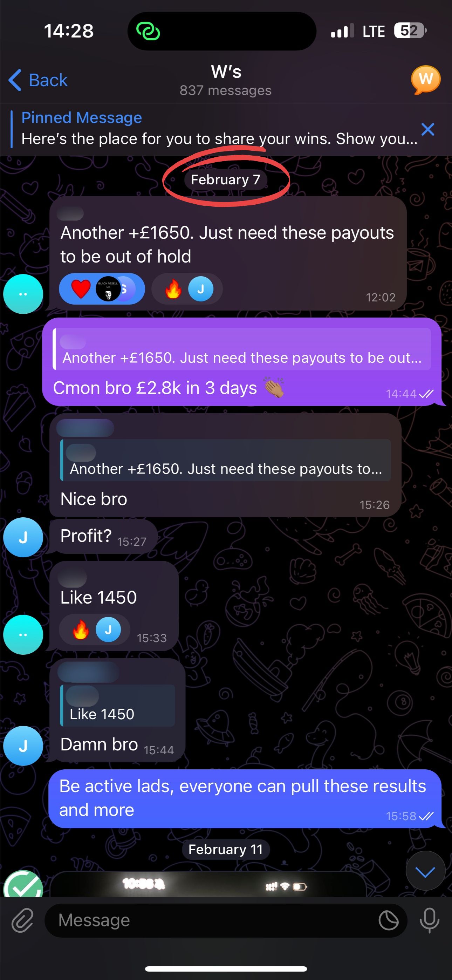This screenshot has height=980, width=452.
Task: Tap the February 11 date label
Action: tap(226, 849)
